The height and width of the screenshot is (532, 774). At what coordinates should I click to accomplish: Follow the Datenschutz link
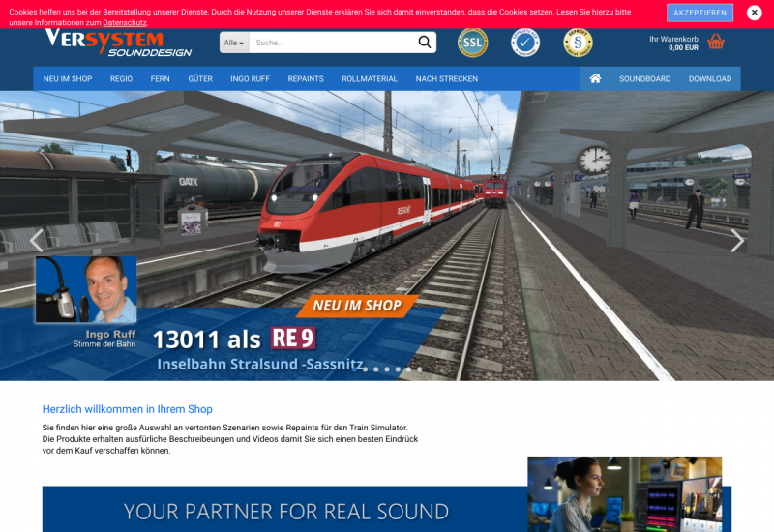(125, 22)
